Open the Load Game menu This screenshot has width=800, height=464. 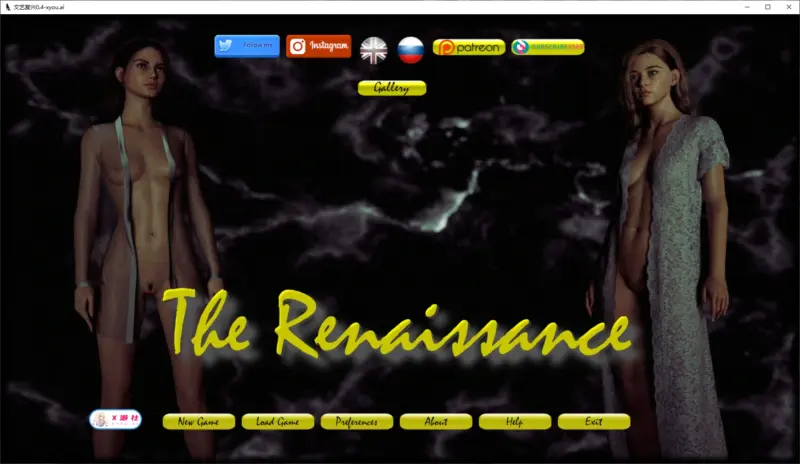[x=278, y=422]
